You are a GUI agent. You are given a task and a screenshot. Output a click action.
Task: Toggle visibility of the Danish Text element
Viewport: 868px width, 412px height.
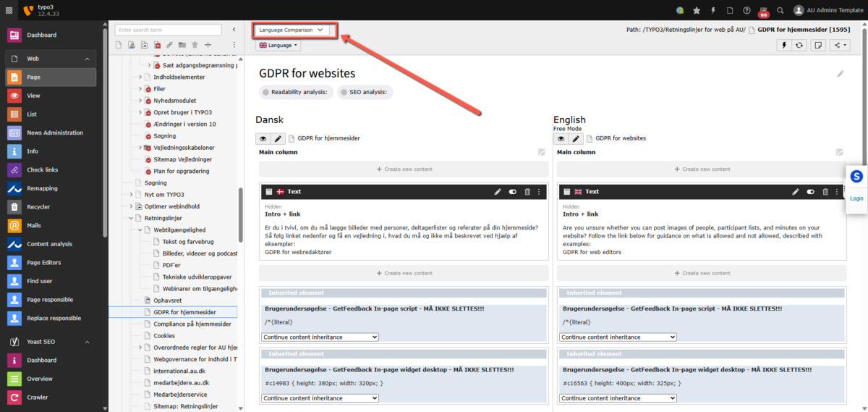coord(513,192)
